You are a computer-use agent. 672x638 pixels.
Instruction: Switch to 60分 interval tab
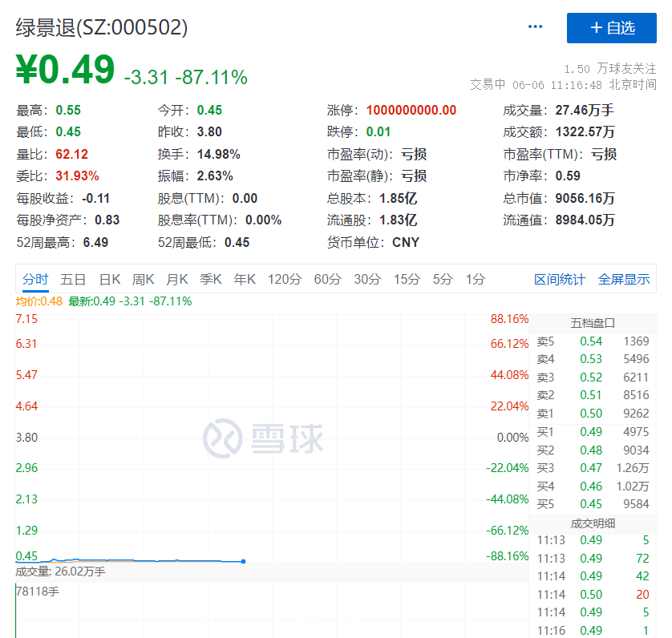327,280
